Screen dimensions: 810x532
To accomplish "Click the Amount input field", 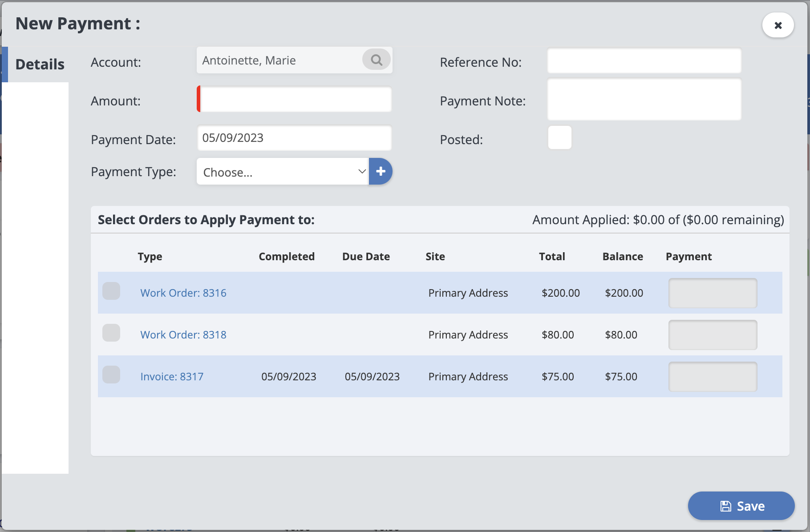I will pos(295,99).
